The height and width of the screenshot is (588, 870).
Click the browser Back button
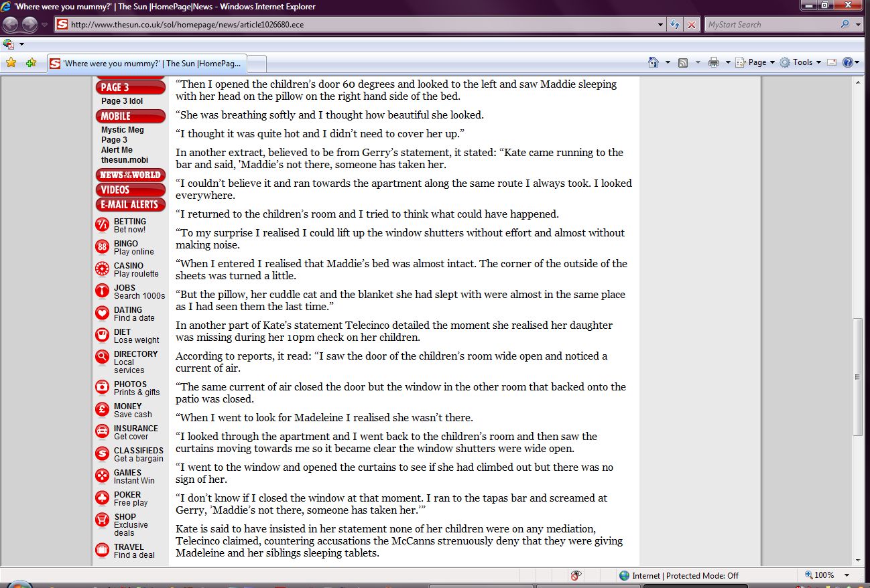11,25
